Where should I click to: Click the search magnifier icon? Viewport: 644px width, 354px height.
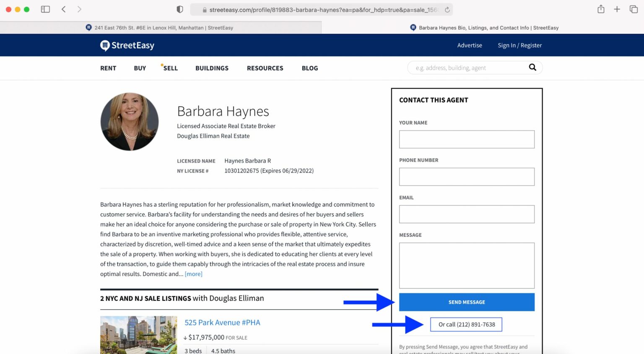[x=532, y=67]
